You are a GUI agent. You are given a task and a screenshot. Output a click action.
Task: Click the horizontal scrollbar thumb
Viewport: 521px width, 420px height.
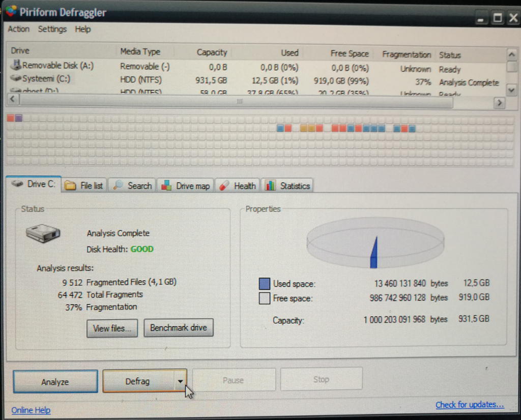click(x=237, y=101)
